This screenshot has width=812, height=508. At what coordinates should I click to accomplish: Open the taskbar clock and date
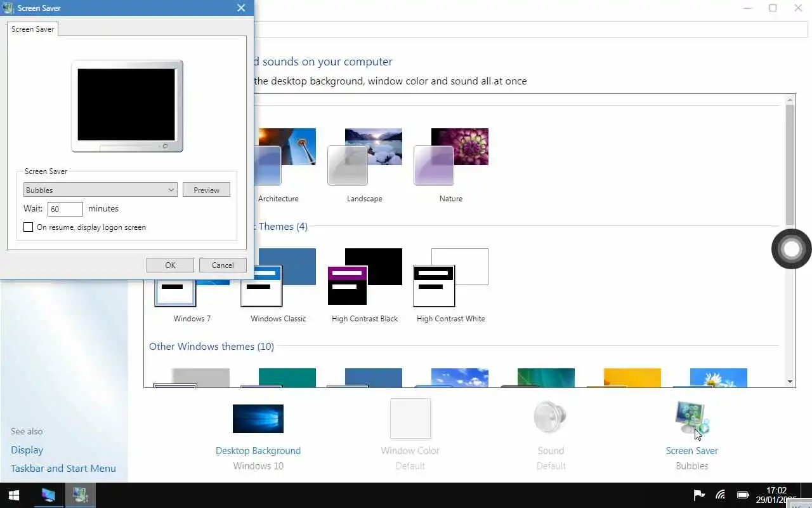776,495
